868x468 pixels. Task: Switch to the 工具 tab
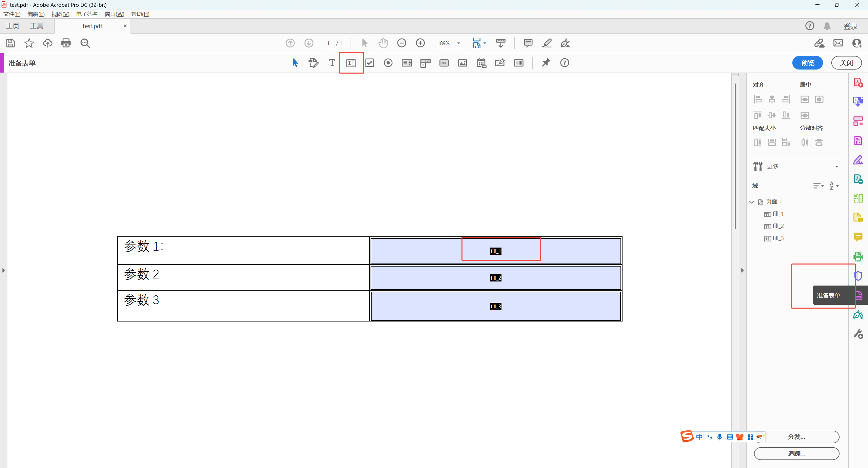[37, 26]
